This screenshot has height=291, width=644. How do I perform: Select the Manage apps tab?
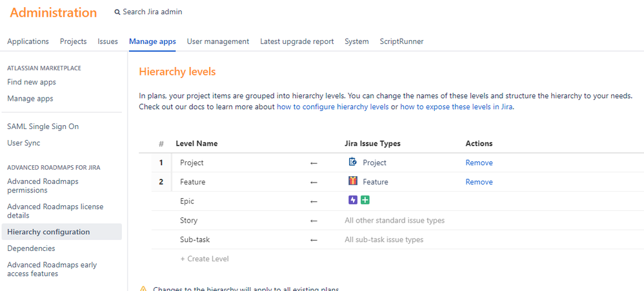click(x=152, y=41)
